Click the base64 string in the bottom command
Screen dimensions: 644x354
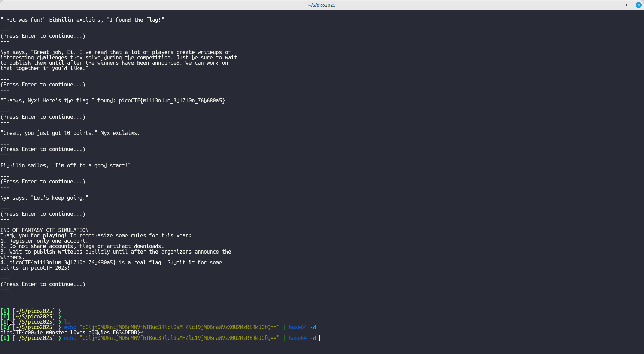pos(179,338)
